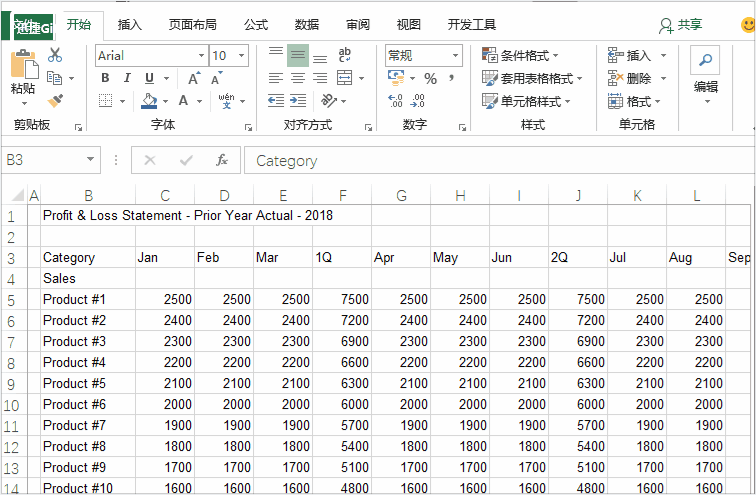Switch to the 页面布局 ribbon tab
This screenshot has width=756, height=495.
pos(193,25)
